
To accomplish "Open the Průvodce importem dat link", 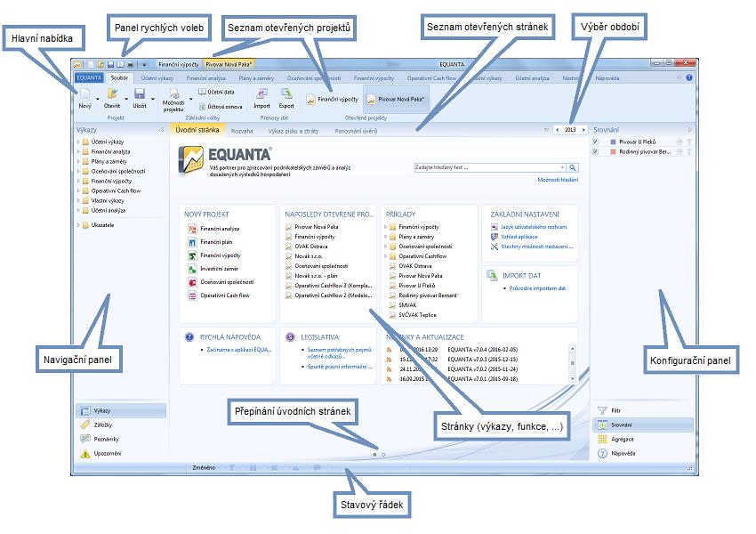I will tap(537, 288).
